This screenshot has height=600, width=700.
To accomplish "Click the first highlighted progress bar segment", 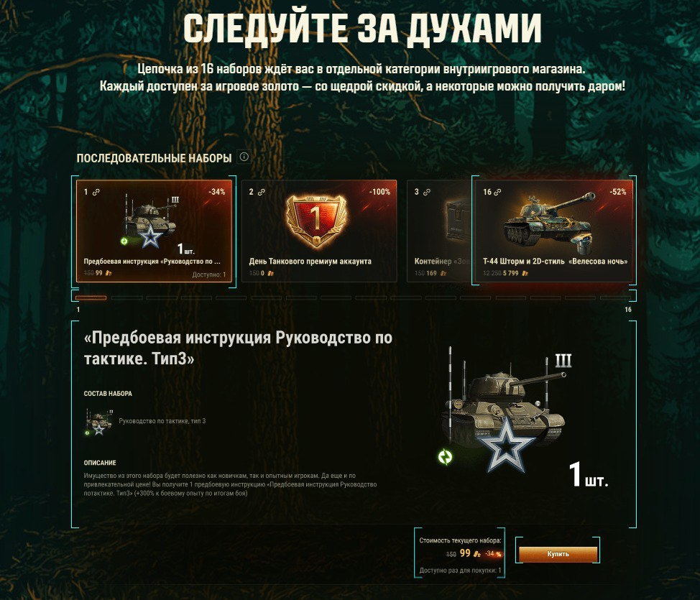I will pos(91,297).
